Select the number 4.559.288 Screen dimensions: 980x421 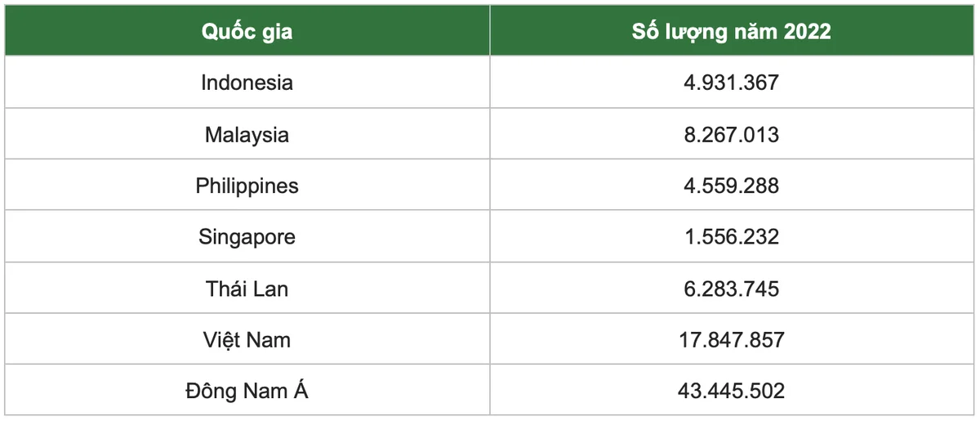pos(732,186)
